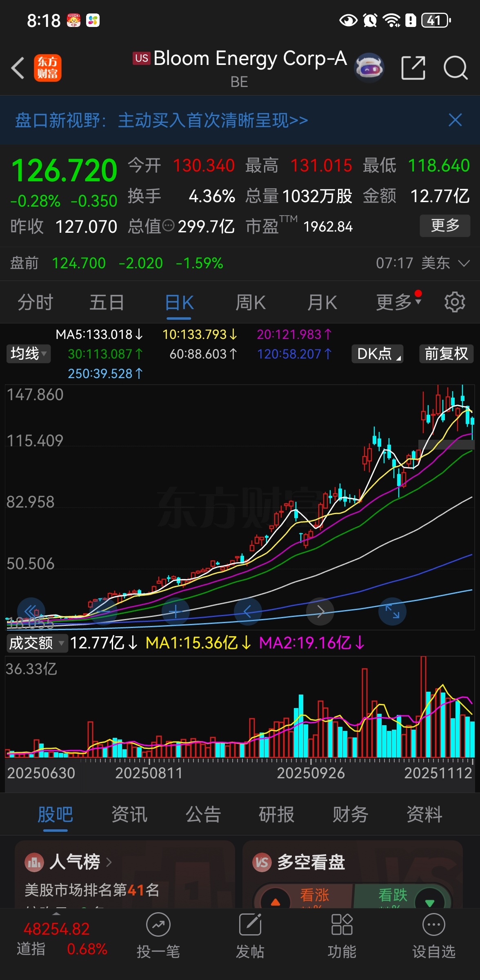Tap the current price 126.720
Viewport: 480px width, 980px height.
64,170
